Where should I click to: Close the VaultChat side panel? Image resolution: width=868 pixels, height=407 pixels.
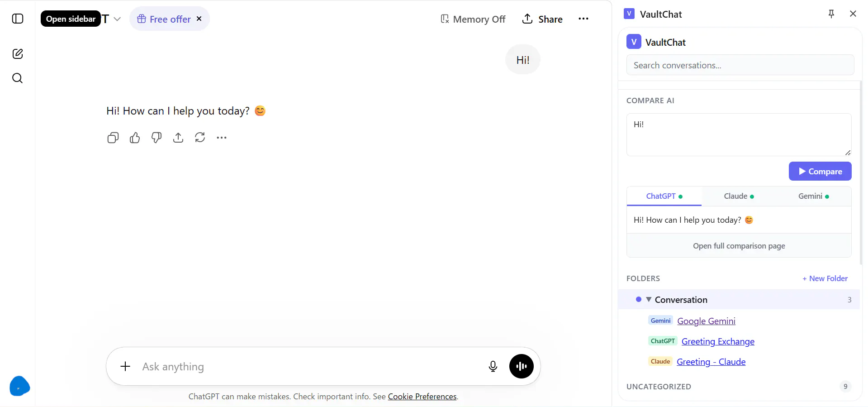coord(853,14)
